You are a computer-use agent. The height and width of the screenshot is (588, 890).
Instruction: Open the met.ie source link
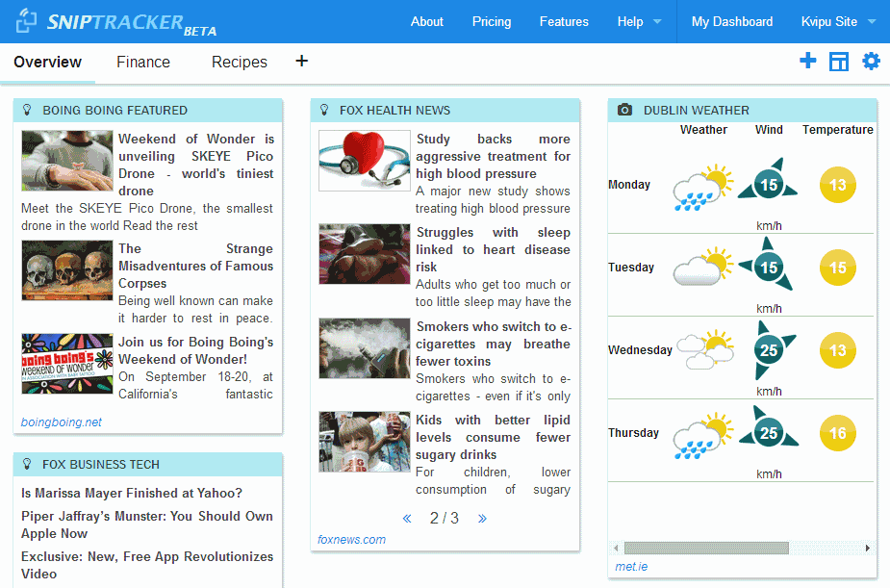(x=631, y=566)
